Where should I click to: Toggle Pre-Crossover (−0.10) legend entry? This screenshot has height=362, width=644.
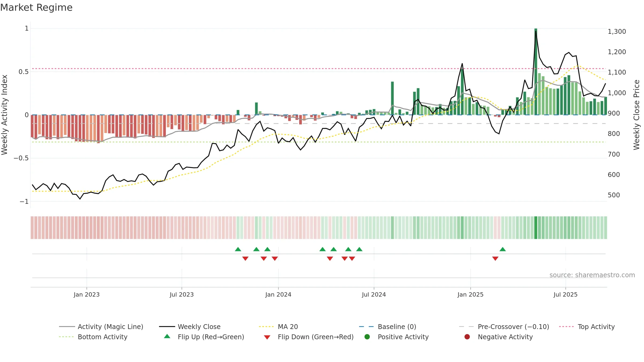click(504, 327)
